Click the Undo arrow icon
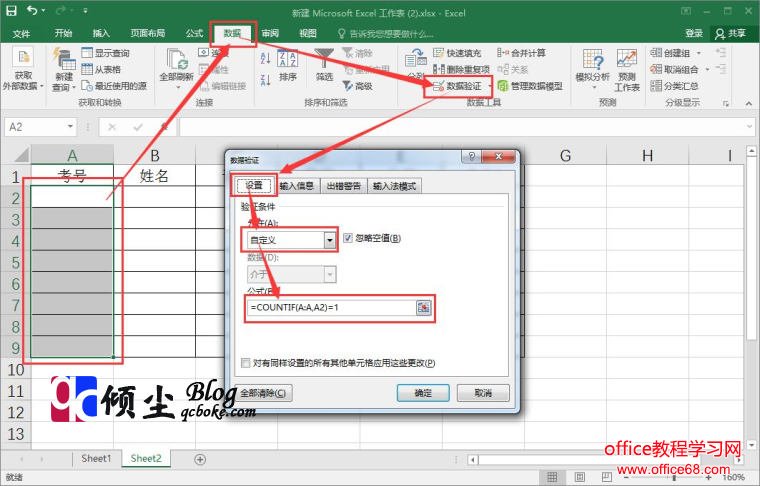 32,10
